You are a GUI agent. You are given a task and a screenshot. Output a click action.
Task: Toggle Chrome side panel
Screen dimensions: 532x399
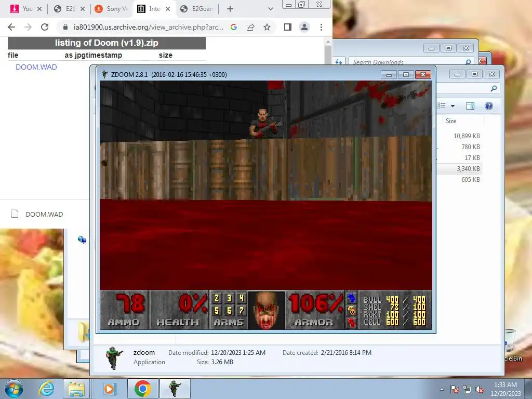coord(288,27)
